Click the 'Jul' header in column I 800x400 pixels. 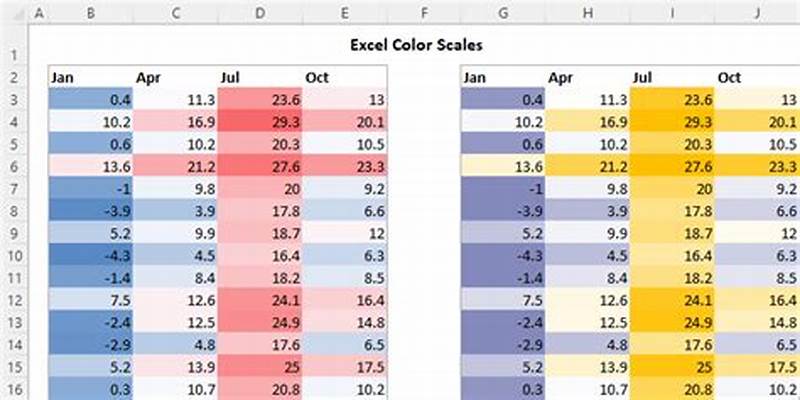coord(672,77)
